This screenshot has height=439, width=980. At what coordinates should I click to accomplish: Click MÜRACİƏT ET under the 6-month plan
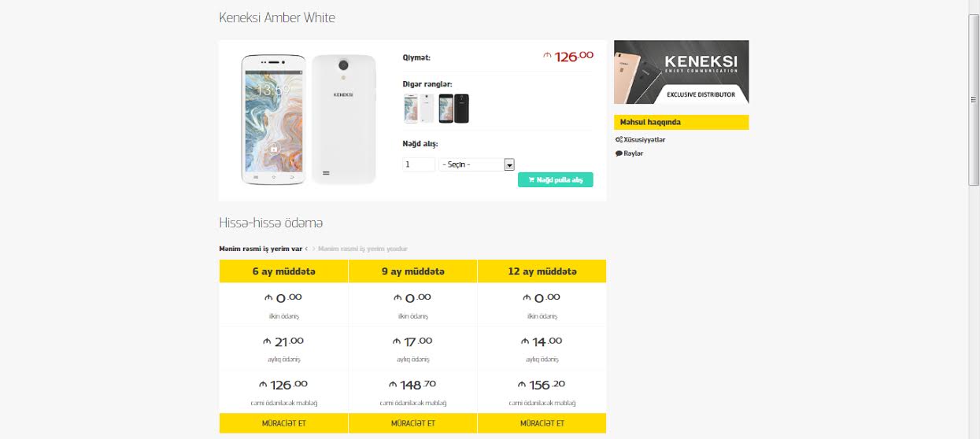pos(283,423)
